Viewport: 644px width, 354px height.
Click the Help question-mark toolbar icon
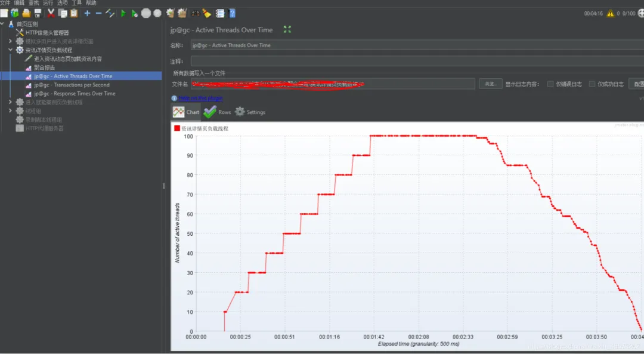coord(232,14)
